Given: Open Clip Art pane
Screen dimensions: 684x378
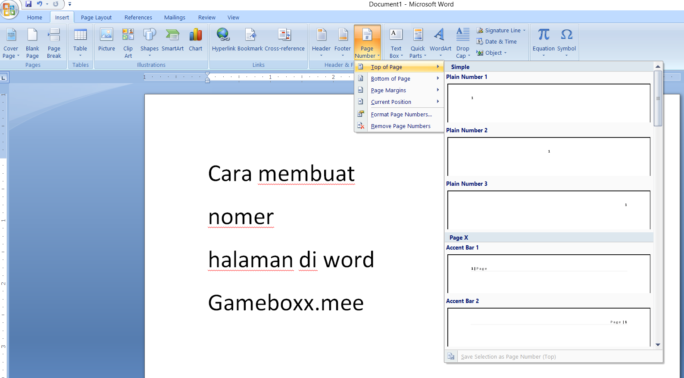Looking at the screenshot, I should (128, 43).
